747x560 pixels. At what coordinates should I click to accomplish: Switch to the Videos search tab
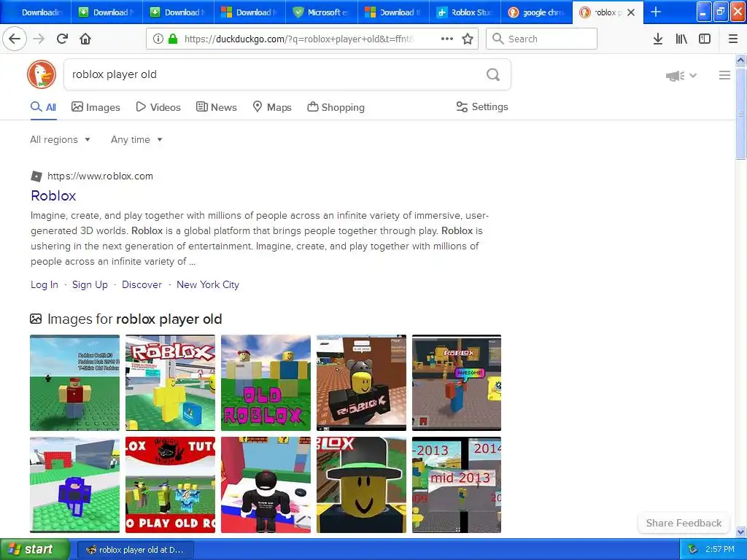[158, 107]
